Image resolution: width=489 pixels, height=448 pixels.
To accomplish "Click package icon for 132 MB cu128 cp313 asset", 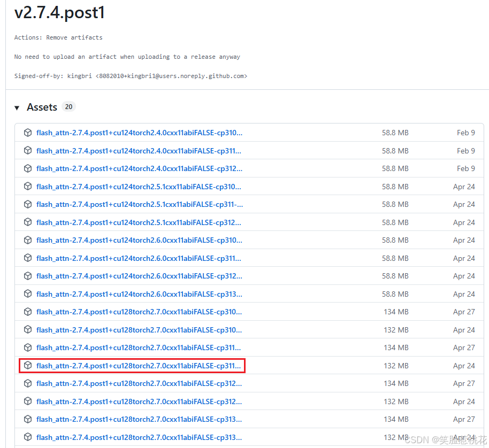I will point(28,437).
